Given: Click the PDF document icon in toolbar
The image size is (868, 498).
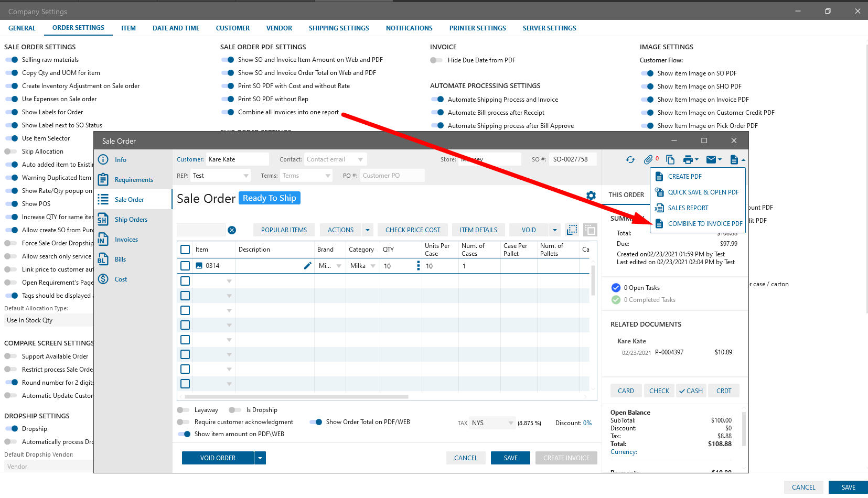Looking at the screenshot, I should click(x=734, y=160).
